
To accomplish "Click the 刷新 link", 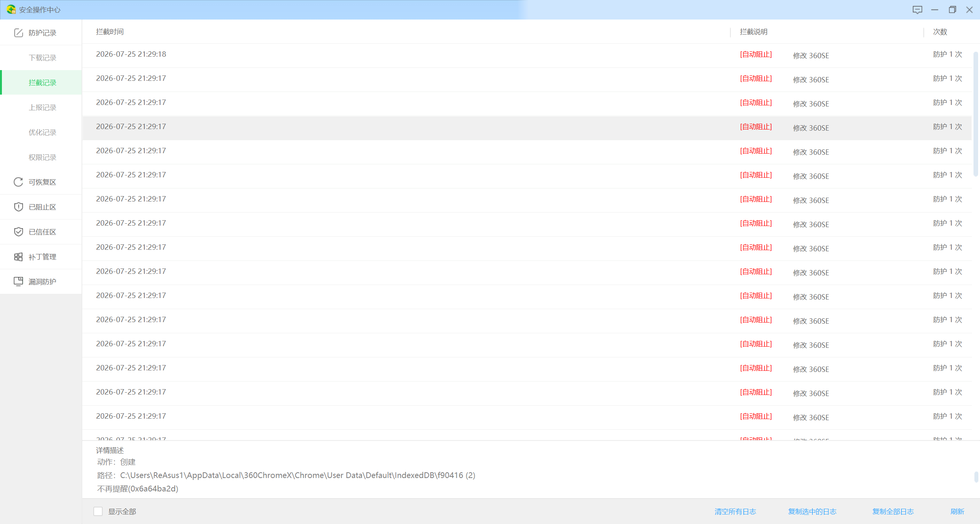I will click(x=957, y=511).
